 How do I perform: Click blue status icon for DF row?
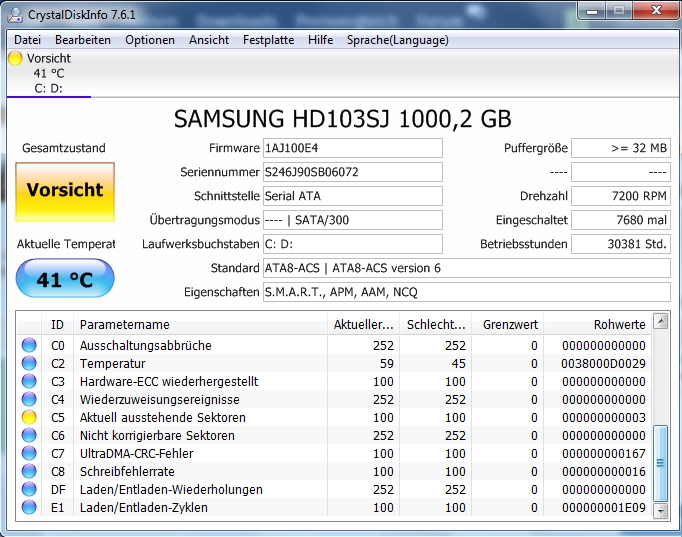29,489
